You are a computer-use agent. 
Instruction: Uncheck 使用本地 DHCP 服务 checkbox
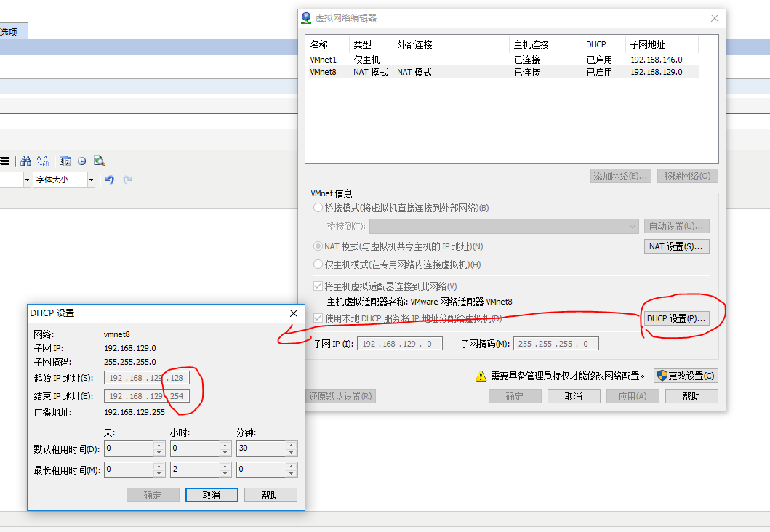point(318,317)
